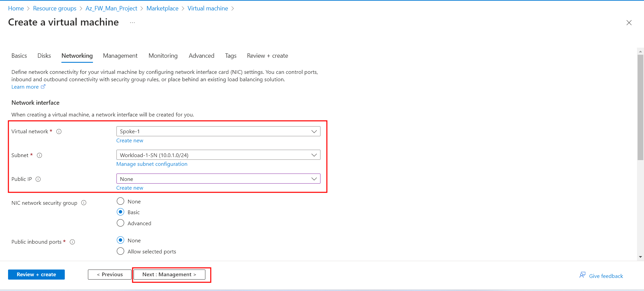Open the ellipsis menu next to page title
Viewport: 644px width, 291px height.
pos(132,22)
